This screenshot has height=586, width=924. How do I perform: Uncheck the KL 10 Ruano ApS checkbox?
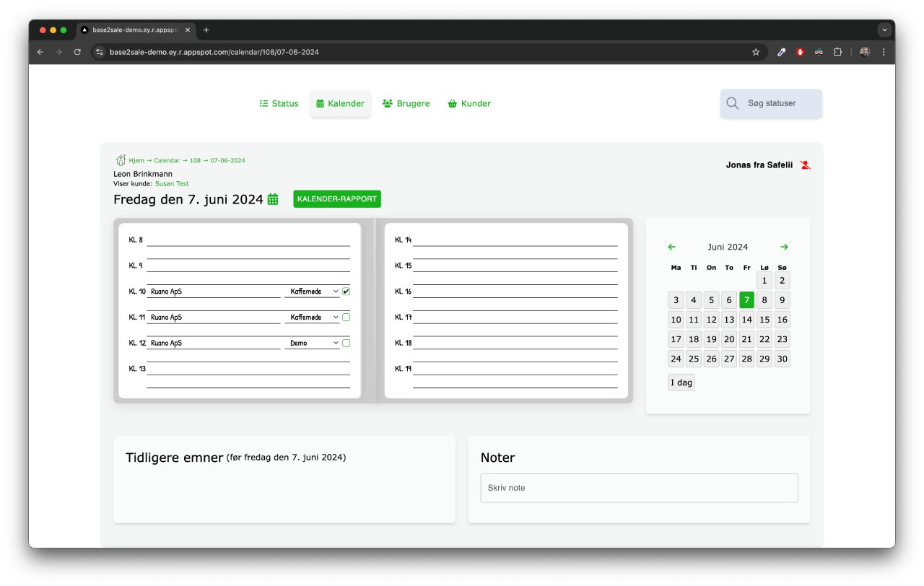click(346, 292)
